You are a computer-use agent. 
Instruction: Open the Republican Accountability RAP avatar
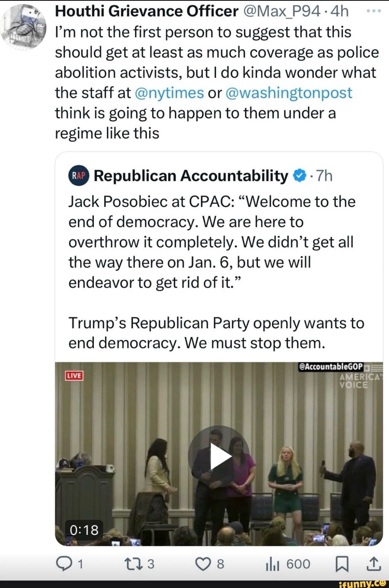[x=79, y=176]
